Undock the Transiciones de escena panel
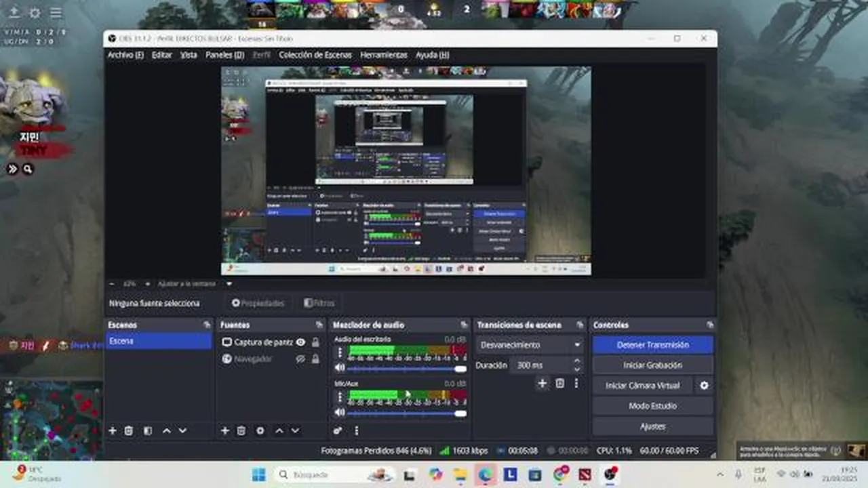The width and height of the screenshot is (868, 488). tap(580, 325)
